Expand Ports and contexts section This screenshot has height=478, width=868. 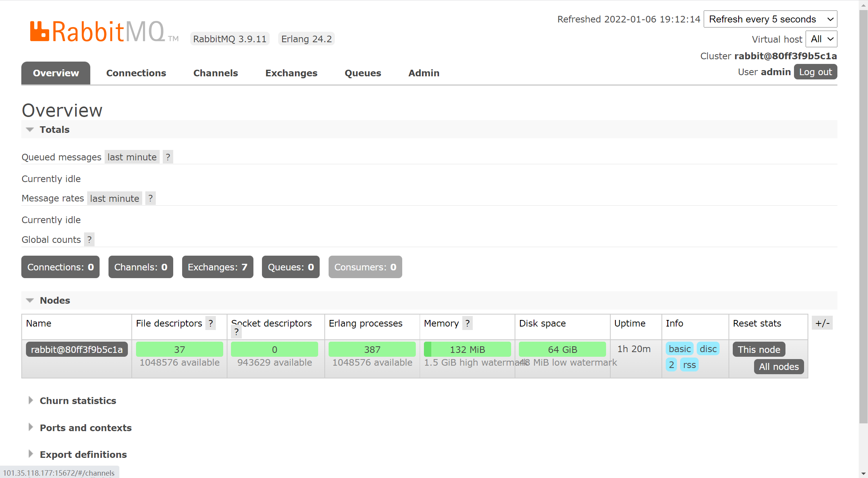pos(80,428)
